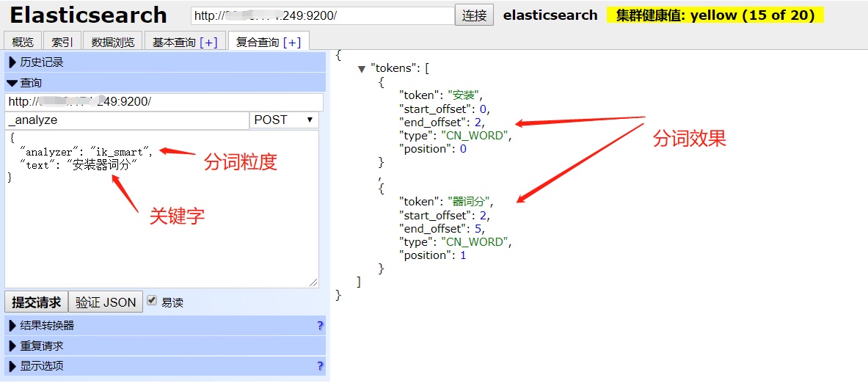This screenshot has width=868, height=383.
Task: Collapse the "tokens" array in results
Action: click(x=362, y=69)
